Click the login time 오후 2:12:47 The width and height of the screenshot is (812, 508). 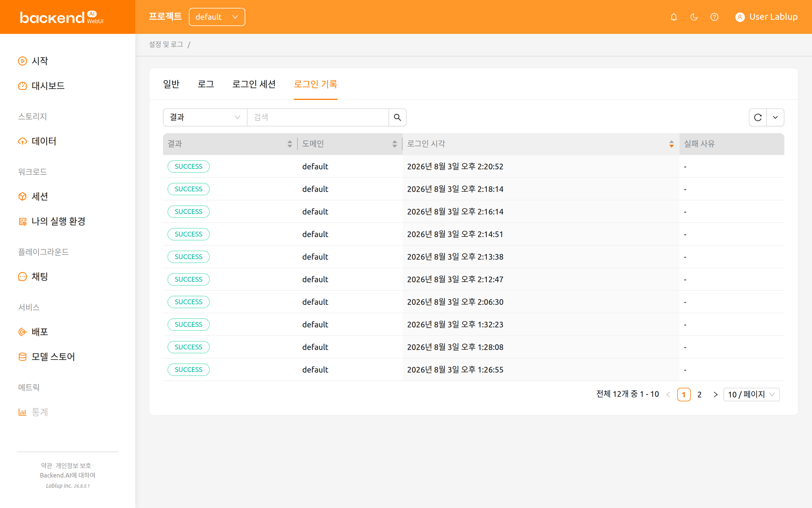point(455,279)
